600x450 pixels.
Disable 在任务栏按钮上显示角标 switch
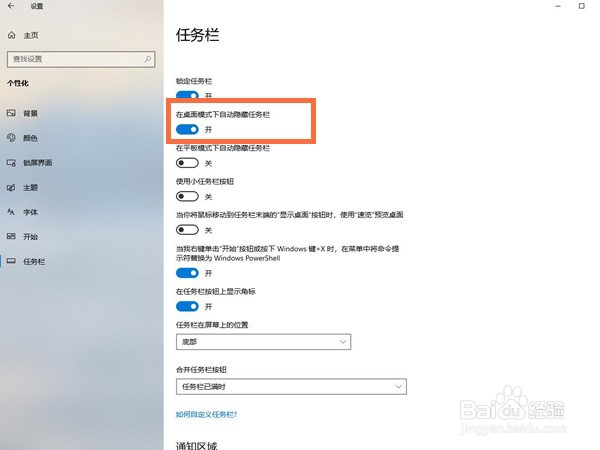[x=187, y=307]
